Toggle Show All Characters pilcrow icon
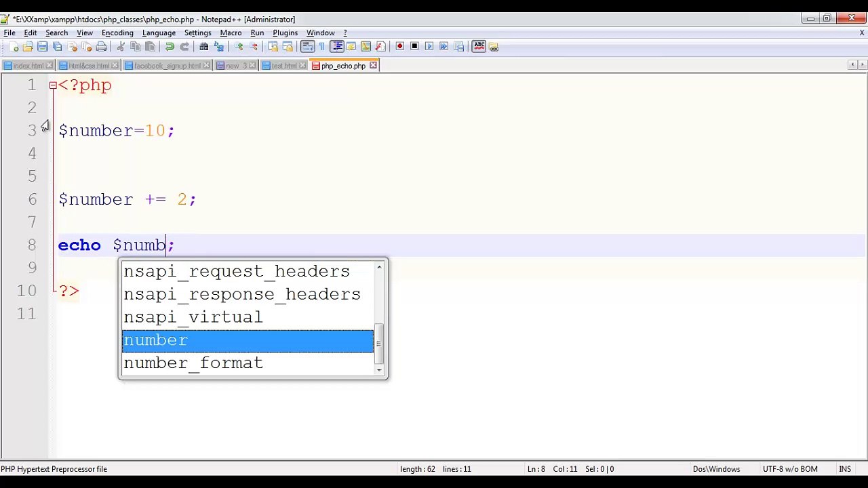The image size is (868, 488). (x=321, y=47)
